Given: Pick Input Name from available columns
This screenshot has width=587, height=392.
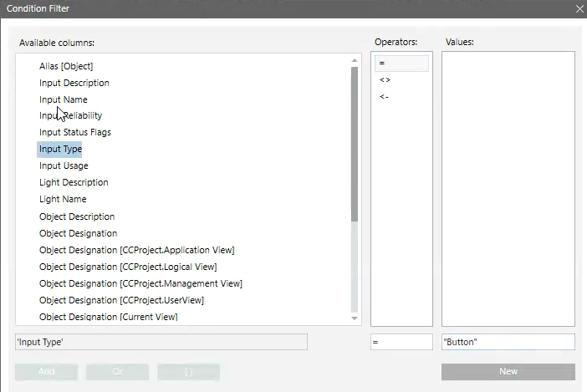Looking at the screenshot, I should [x=64, y=99].
